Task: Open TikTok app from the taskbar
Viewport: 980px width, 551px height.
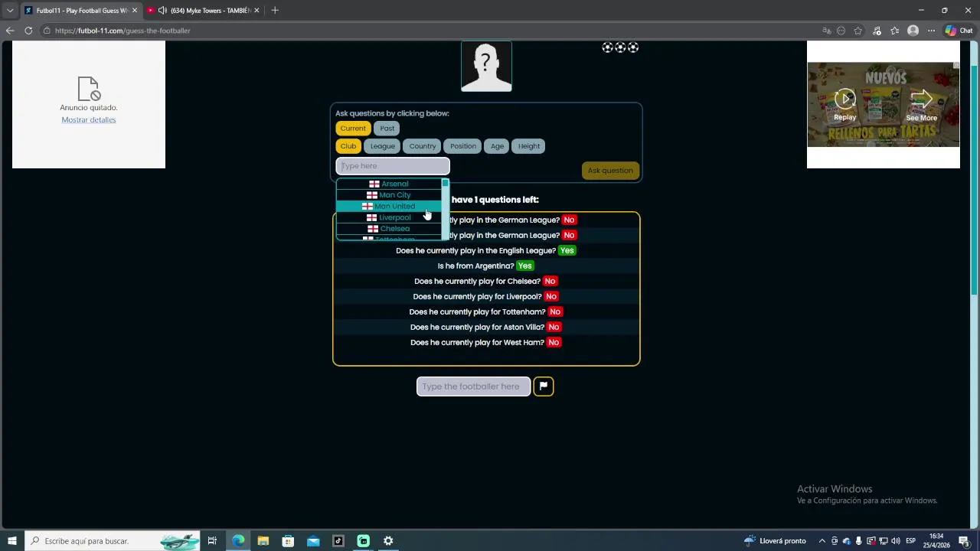Action: pyautogui.click(x=338, y=541)
